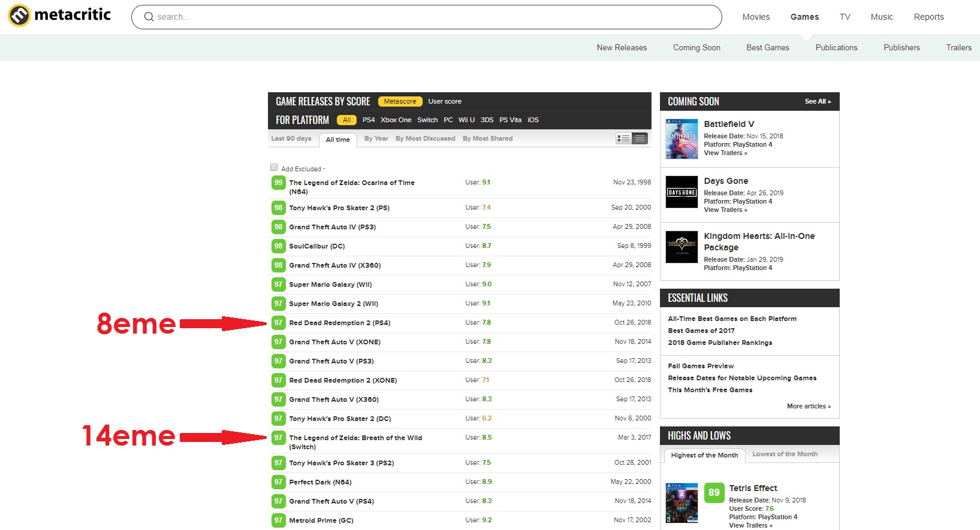Open Battlefield V title link
The height and width of the screenshot is (530, 980).
click(x=729, y=125)
